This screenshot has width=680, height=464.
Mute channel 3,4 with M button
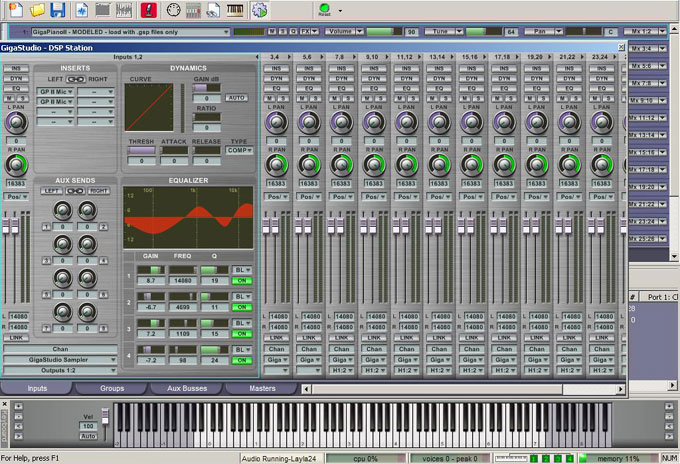(270, 98)
